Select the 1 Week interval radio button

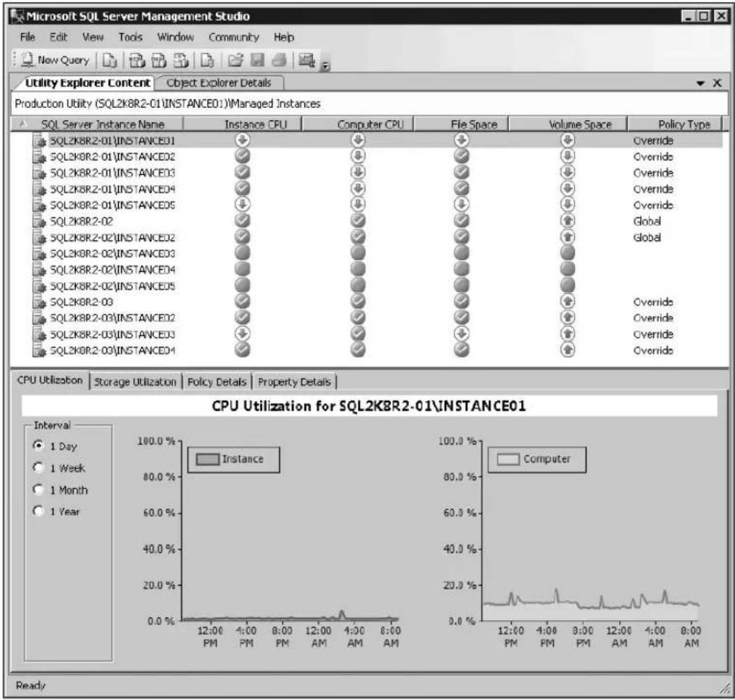pyautogui.click(x=38, y=467)
